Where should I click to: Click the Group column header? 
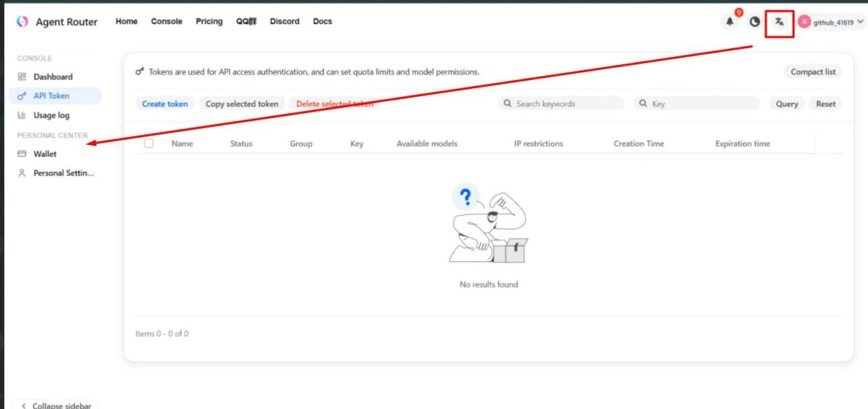pos(301,144)
